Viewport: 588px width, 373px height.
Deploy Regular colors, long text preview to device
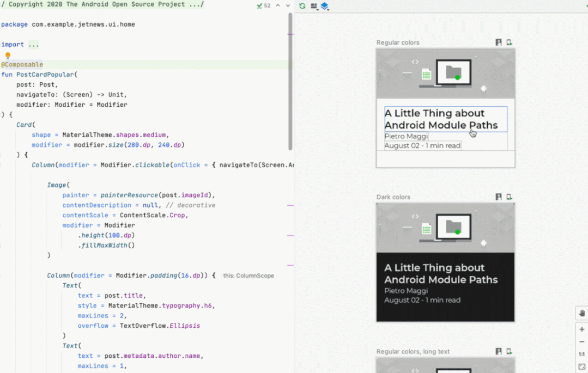(x=509, y=351)
